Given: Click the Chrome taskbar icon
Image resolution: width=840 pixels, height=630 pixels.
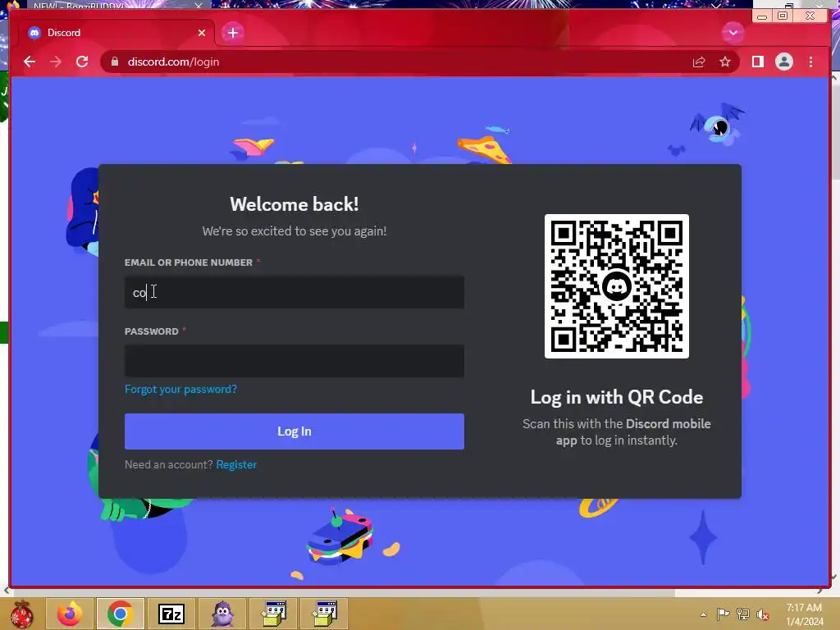Looking at the screenshot, I should (120, 614).
